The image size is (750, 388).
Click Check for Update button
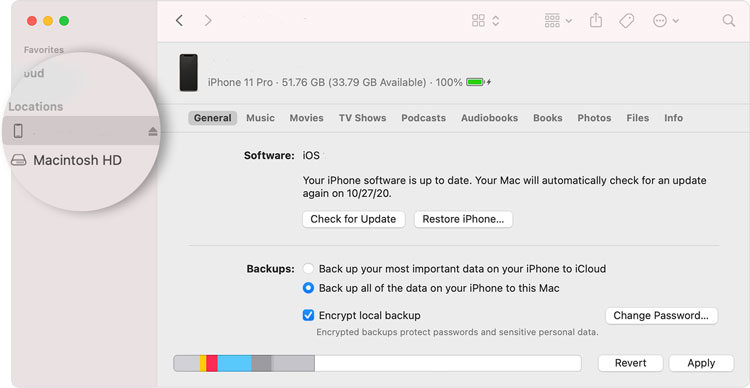353,220
